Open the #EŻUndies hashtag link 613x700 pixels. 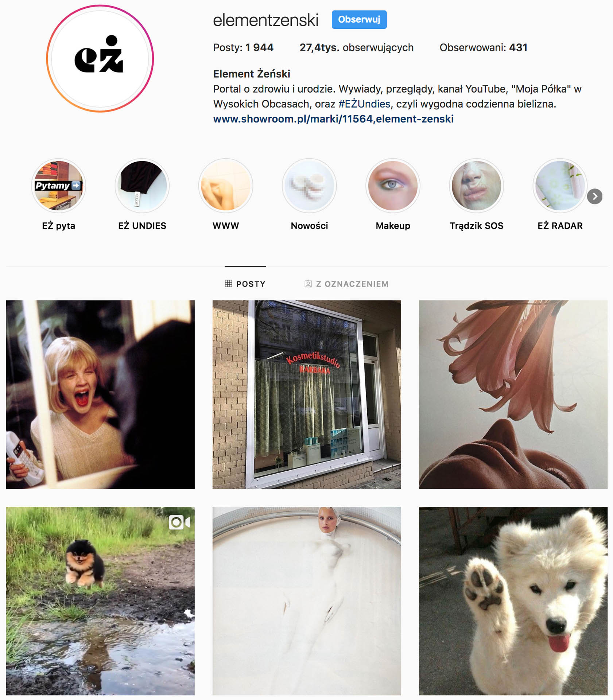(x=364, y=104)
